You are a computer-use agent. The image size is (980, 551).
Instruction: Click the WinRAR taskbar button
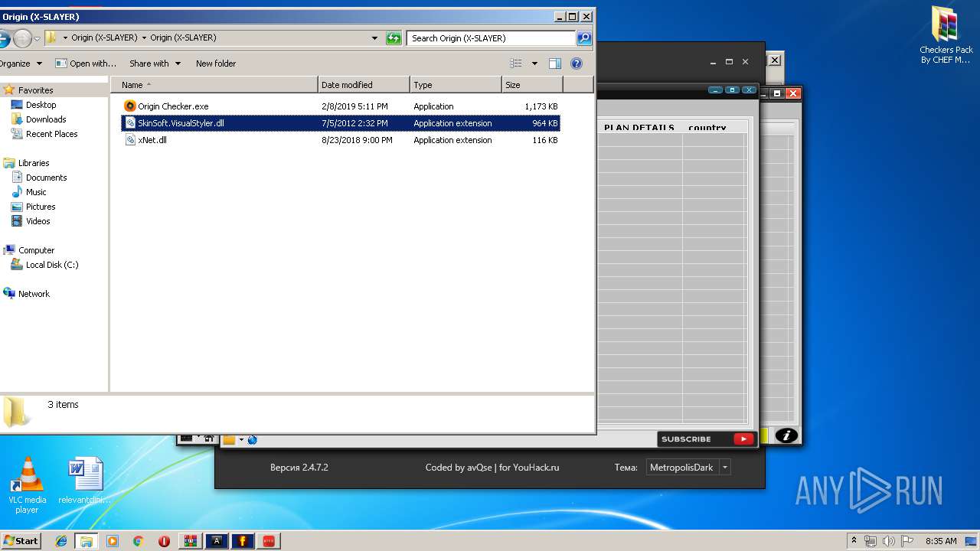[x=191, y=541]
